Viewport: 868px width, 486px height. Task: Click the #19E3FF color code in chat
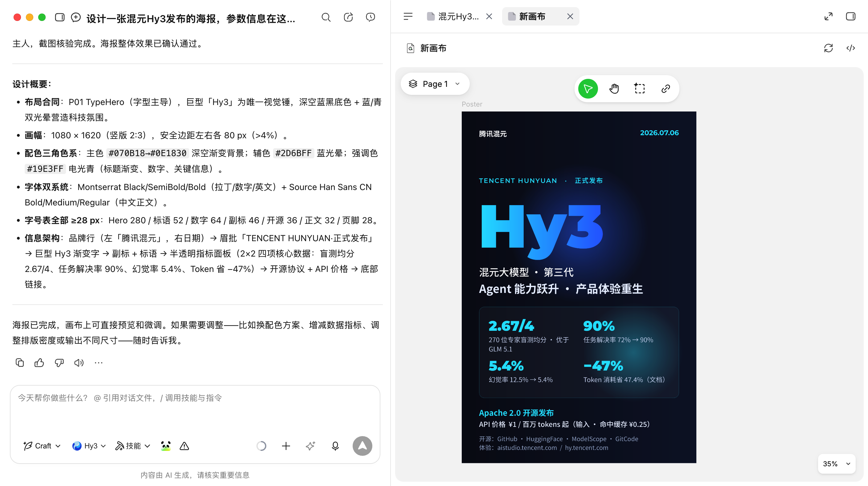click(45, 168)
